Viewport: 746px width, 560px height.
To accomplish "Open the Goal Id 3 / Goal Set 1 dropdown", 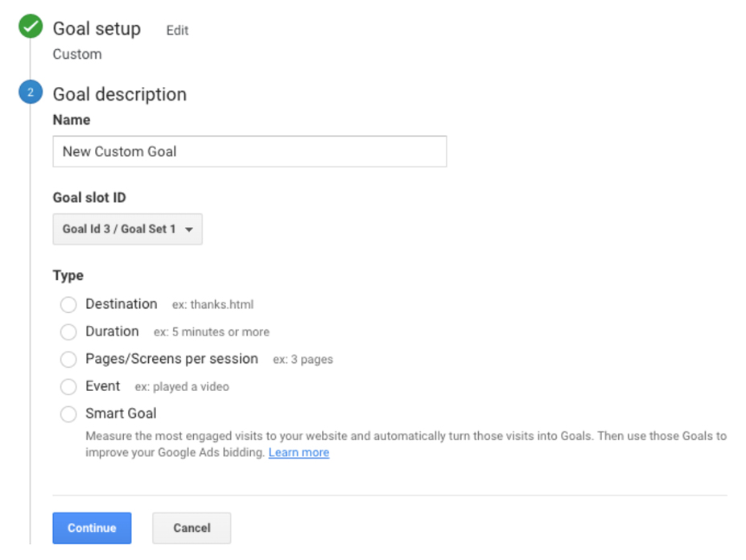I will pyautogui.click(x=127, y=229).
